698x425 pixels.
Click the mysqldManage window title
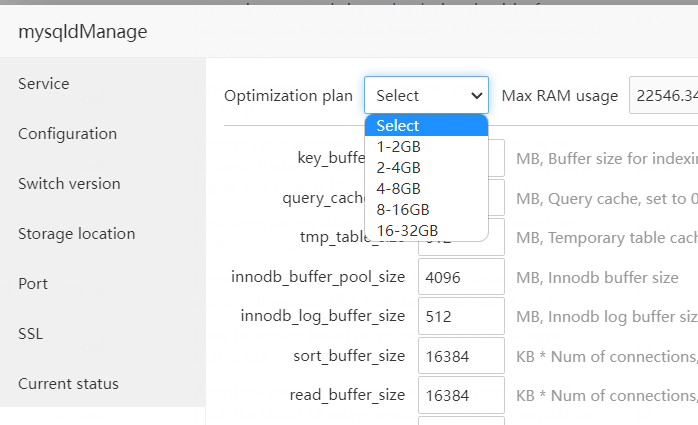(x=83, y=32)
